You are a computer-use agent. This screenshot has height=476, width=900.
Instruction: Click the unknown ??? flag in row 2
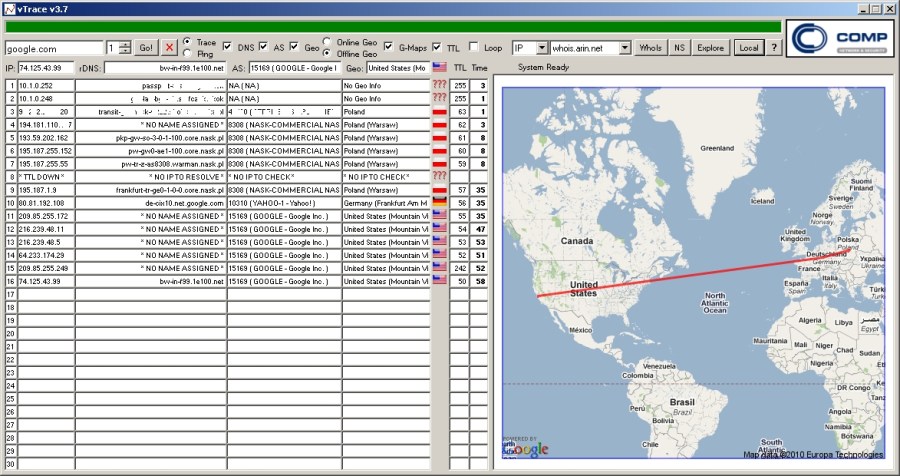440,98
